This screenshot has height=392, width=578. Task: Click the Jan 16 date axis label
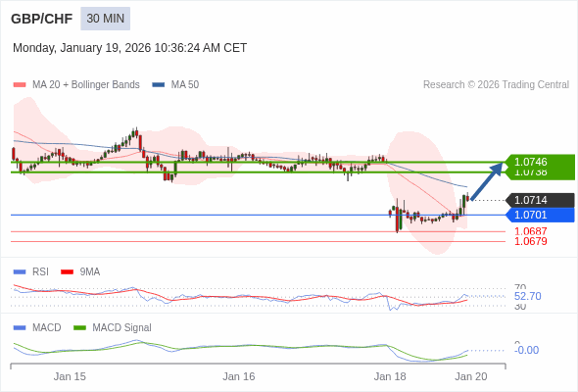[x=239, y=376]
